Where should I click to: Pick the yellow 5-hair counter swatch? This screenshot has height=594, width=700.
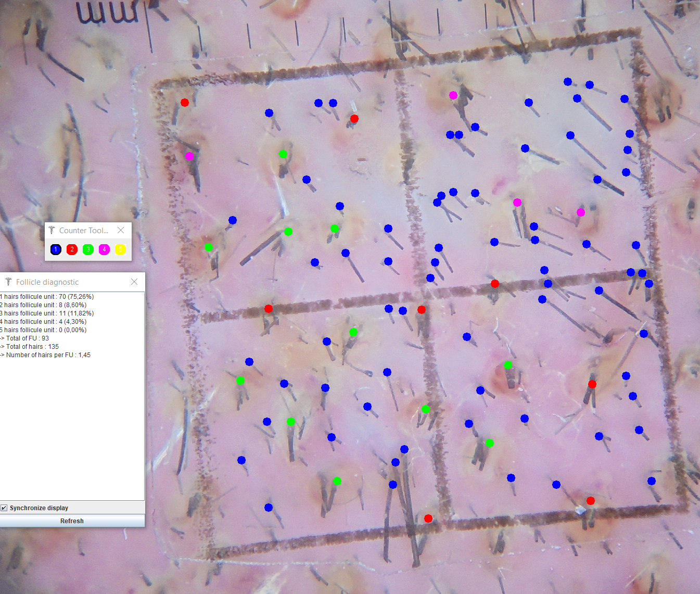(120, 249)
